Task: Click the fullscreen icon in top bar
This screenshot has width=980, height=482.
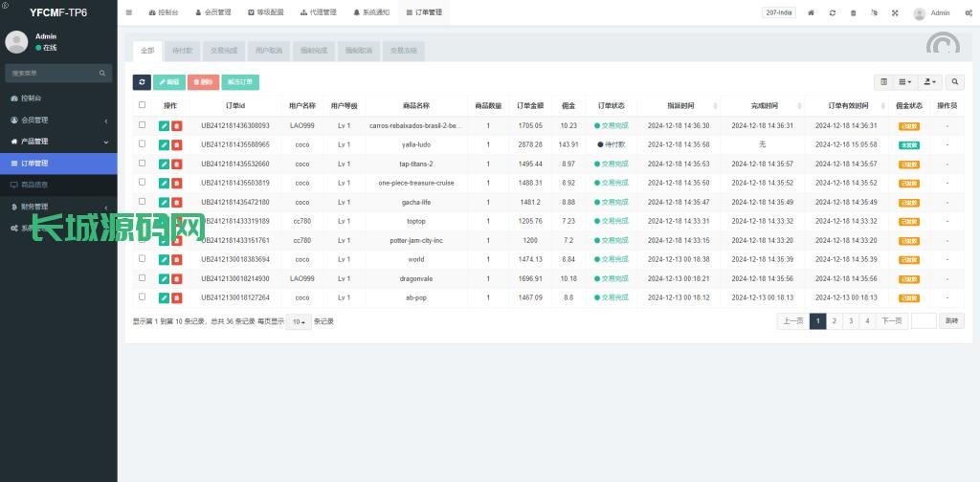Action: [895, 13]
